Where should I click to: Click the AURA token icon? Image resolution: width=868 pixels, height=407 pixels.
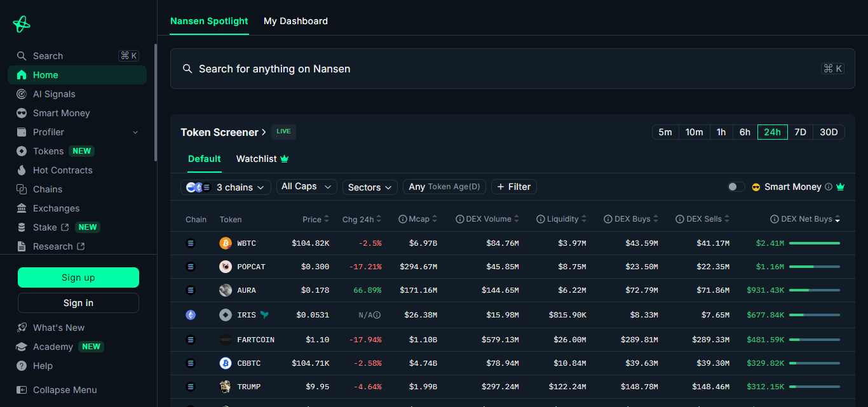click(x=226, y=290)
